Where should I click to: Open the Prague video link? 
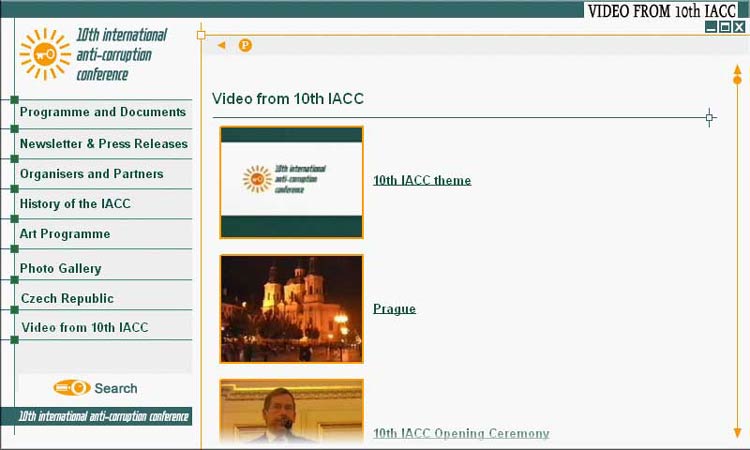coord(394,309)
